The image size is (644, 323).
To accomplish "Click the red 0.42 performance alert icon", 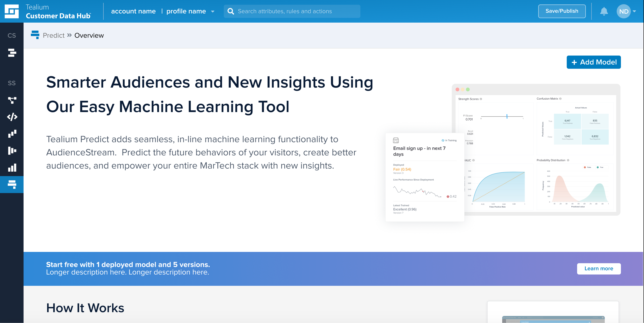I will tap(448, 197).
